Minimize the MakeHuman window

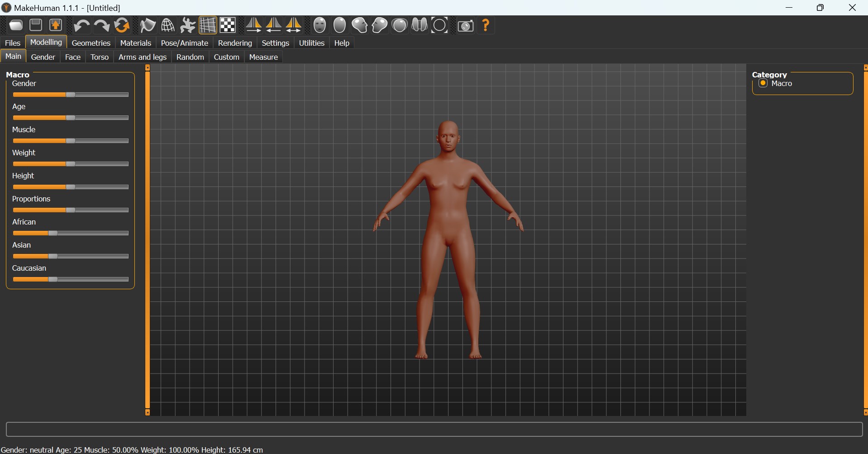(x=789, y=8)
